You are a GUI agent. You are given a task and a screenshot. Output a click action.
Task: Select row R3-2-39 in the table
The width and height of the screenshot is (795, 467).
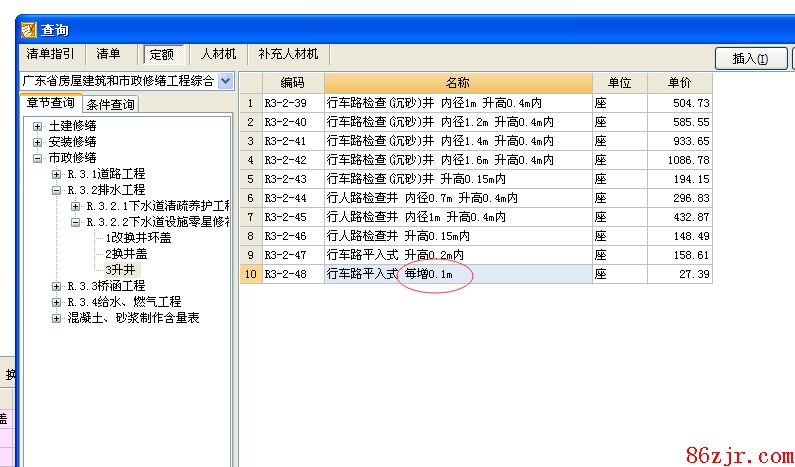click(x=292, y=103)
